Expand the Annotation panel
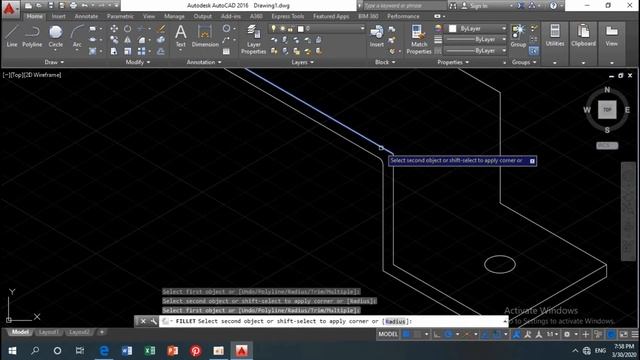 pos(204,62)
